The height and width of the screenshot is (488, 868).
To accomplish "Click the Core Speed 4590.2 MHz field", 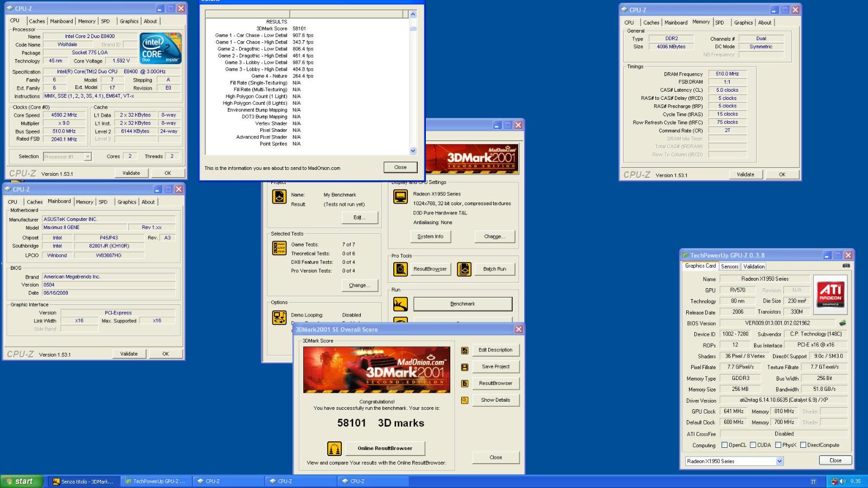I will (64, 115).
